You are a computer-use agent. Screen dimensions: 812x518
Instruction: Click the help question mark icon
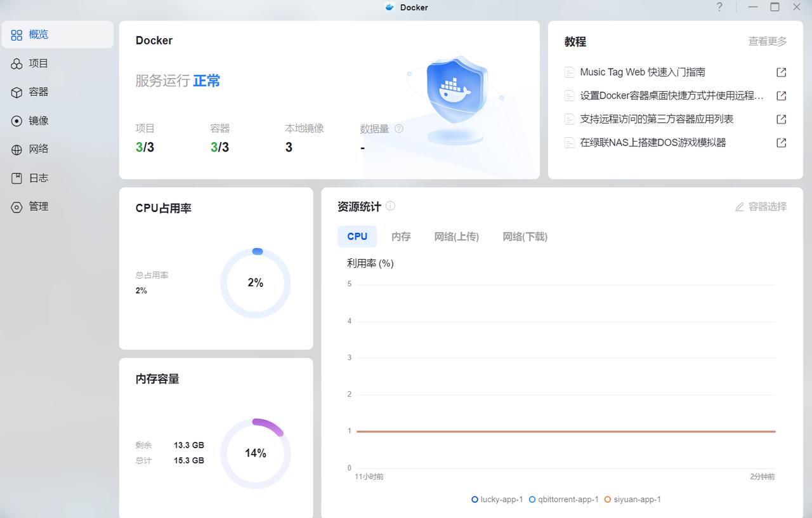(x=719, y=7)
